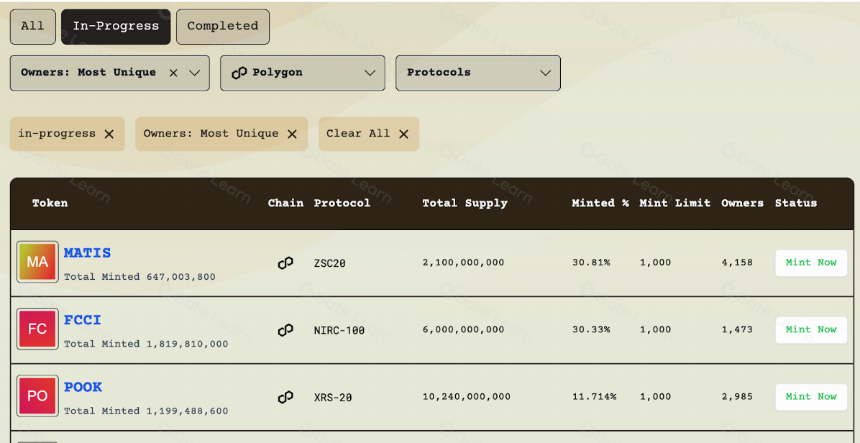The image size is (860, 443).
Task: Click Mint Now for POOK
Action: (811, 397)
